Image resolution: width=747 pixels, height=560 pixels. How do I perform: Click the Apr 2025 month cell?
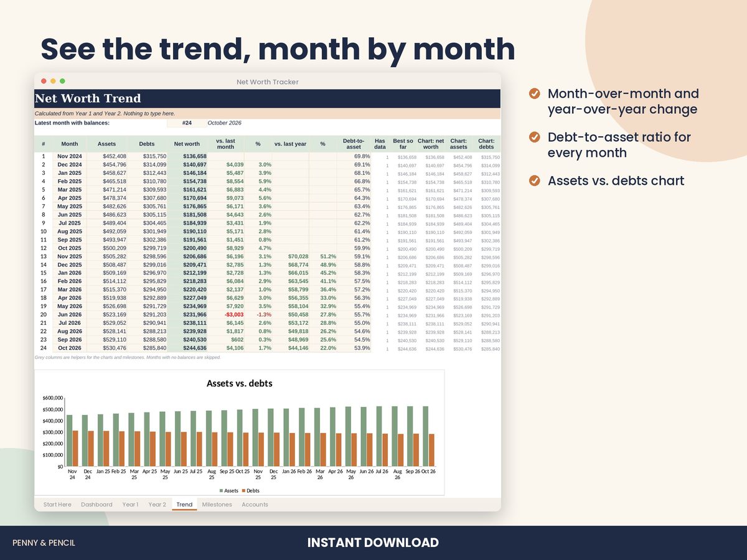[70, 198]
